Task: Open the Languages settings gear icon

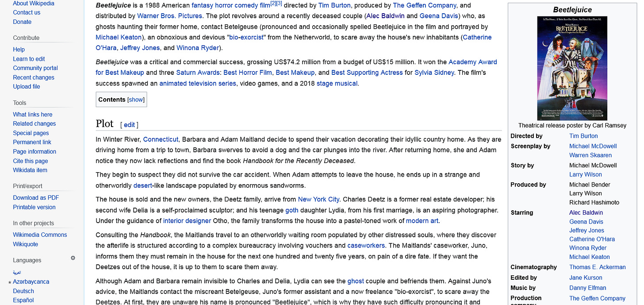Action: tap(73, 258)
